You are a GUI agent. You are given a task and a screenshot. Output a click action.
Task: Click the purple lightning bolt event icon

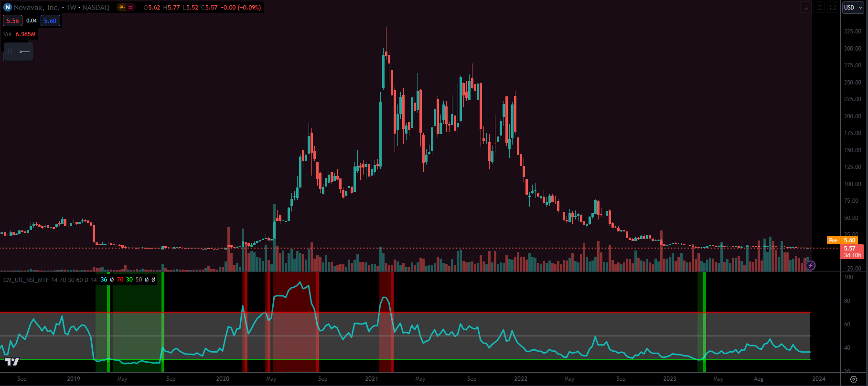tap(810, 265)
